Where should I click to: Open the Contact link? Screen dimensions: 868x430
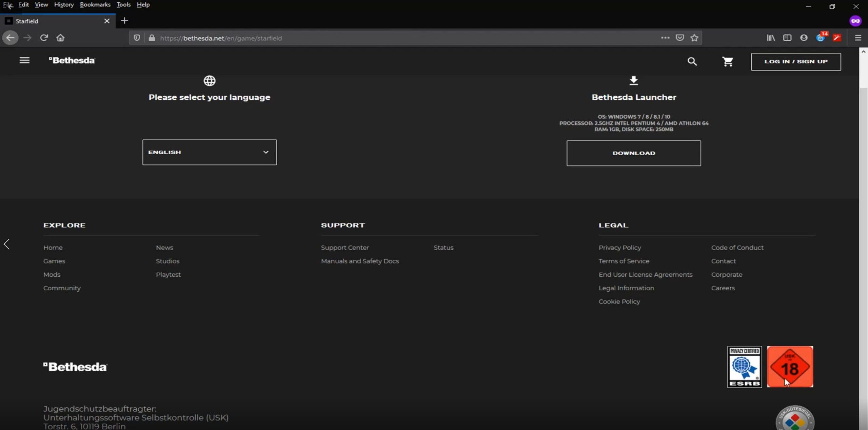pos(724,261)
